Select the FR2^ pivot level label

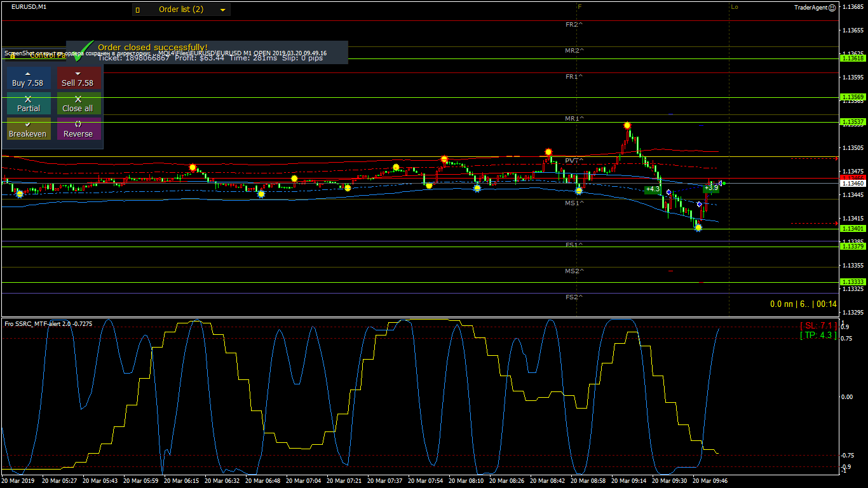tap(574, 24)
